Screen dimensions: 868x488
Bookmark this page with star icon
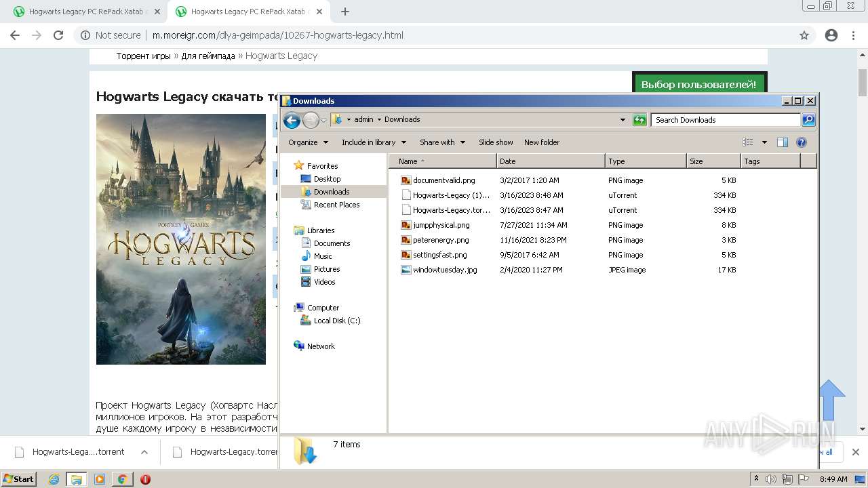coord(804,35)
